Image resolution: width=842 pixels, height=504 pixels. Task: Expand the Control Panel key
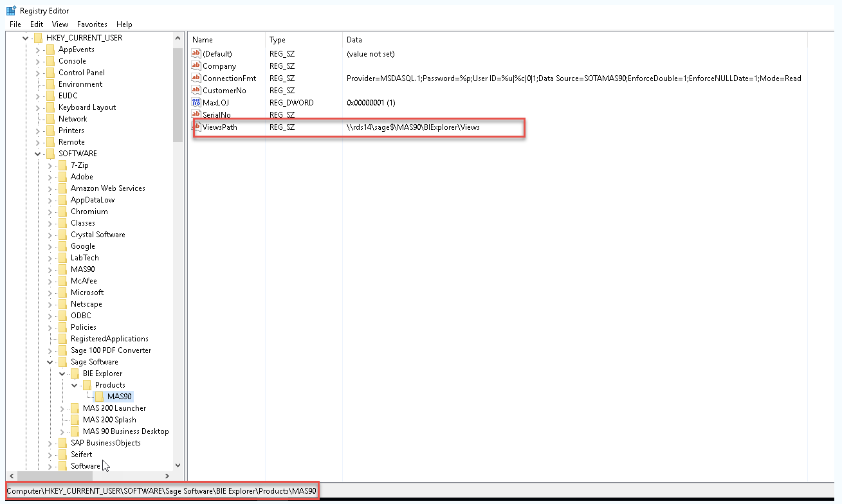(x=38, y=73)
